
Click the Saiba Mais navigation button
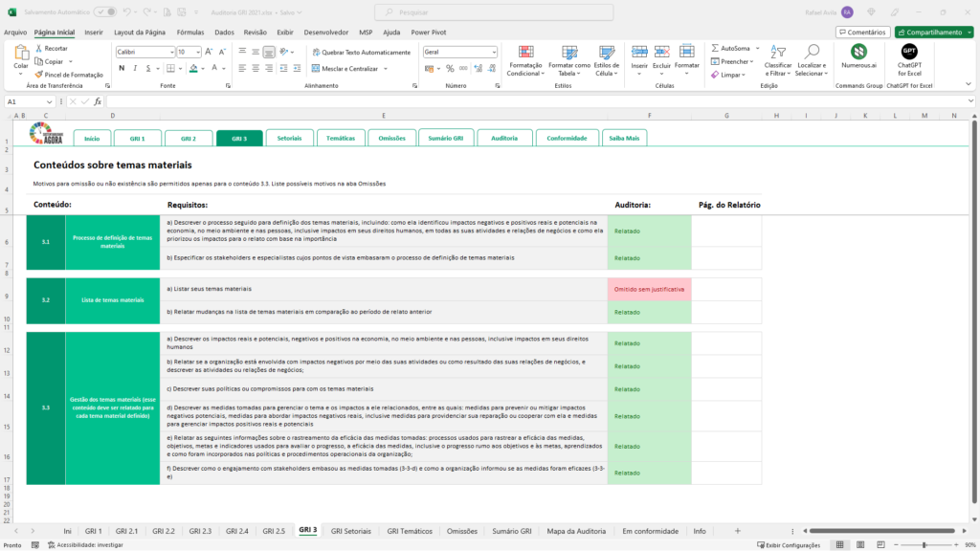point(624,138)
